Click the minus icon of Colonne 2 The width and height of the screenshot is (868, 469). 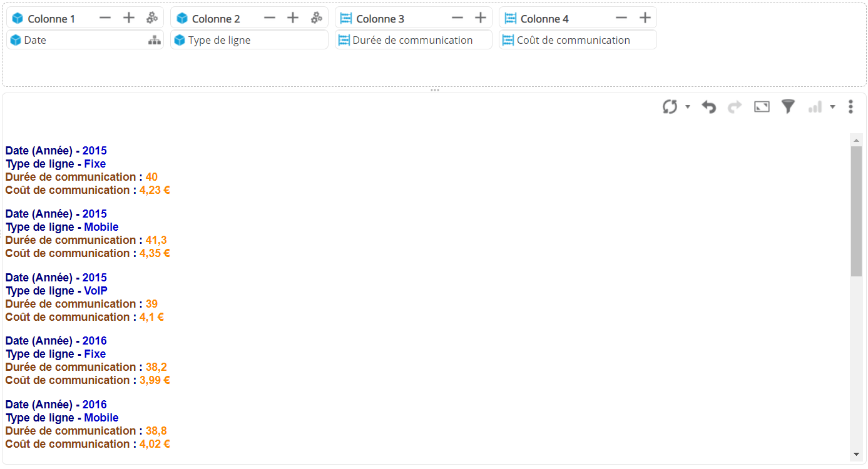[x=270, y=18]
